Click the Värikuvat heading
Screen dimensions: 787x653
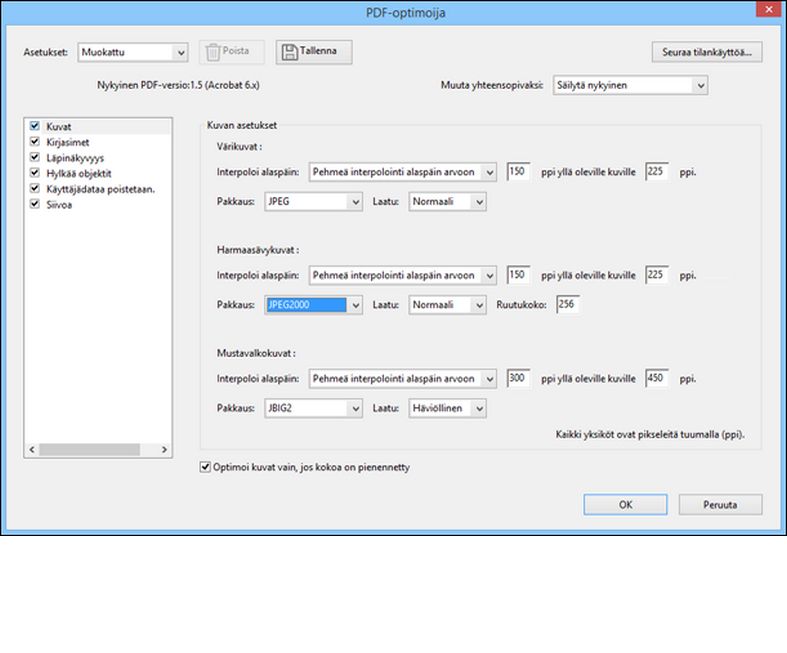[239, 147]
